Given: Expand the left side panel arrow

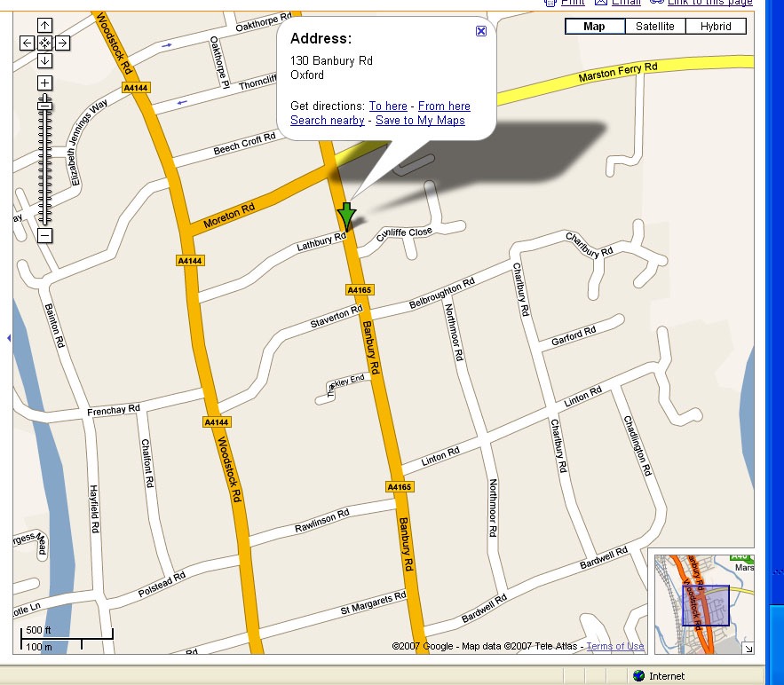Looking at the screenshot, I should pos(9,338).
